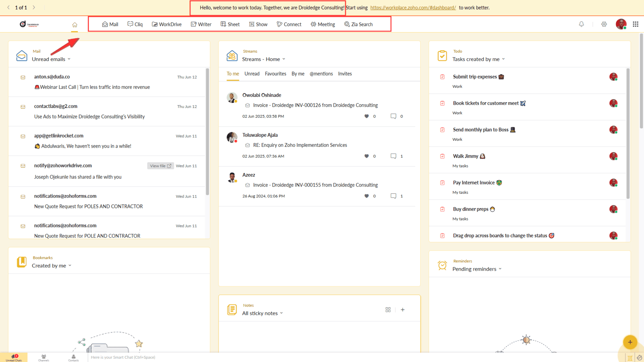Mark Send monthly plan to Boss complete
Screen dimensions: 644x362
click(442, 130)
